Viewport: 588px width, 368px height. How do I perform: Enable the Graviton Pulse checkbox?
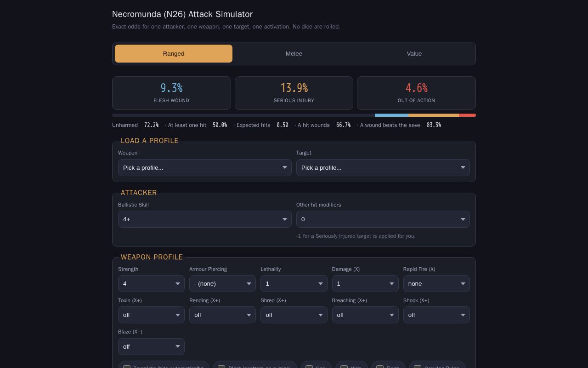click(x=418, y=367)
